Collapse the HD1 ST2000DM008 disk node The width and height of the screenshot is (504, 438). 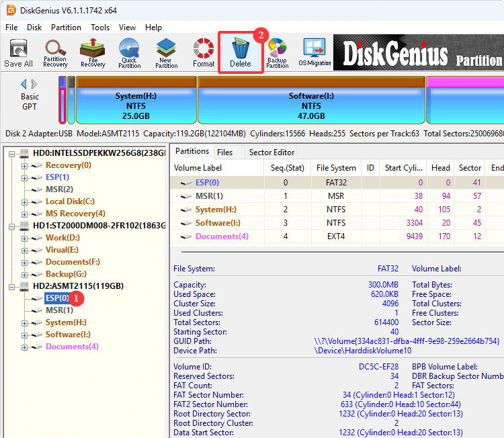11,226
